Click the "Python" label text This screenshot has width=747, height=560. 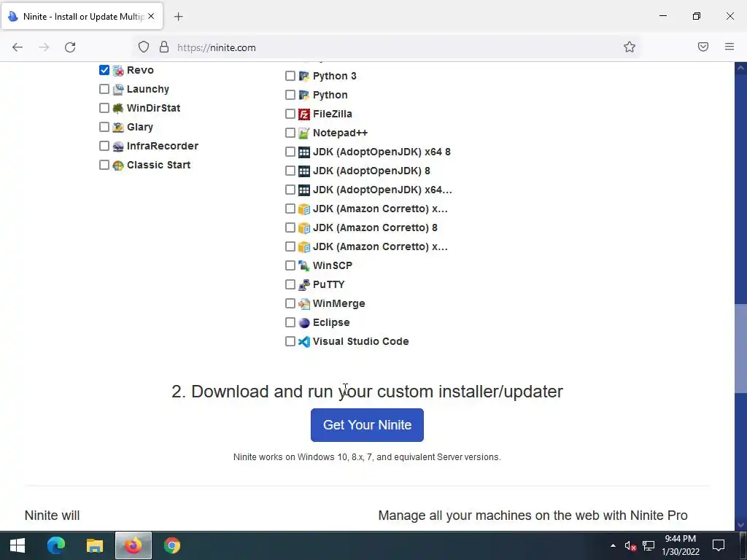tap(330, 95)
